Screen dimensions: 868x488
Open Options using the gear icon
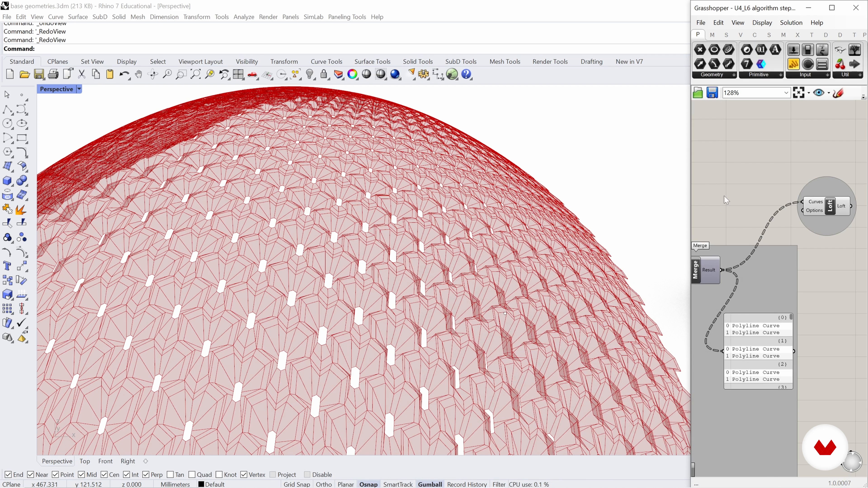(424, 74)
